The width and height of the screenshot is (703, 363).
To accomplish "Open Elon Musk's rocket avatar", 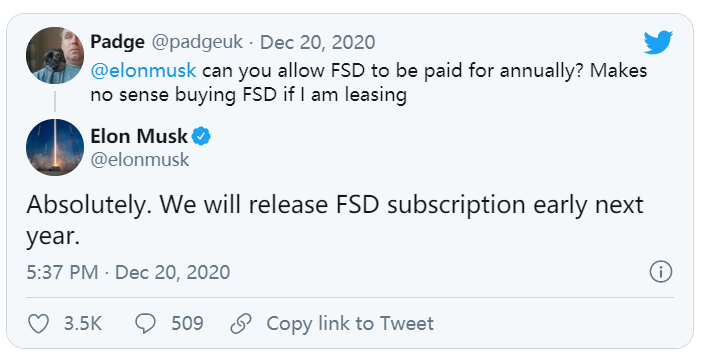I will (x=55, y=147).
